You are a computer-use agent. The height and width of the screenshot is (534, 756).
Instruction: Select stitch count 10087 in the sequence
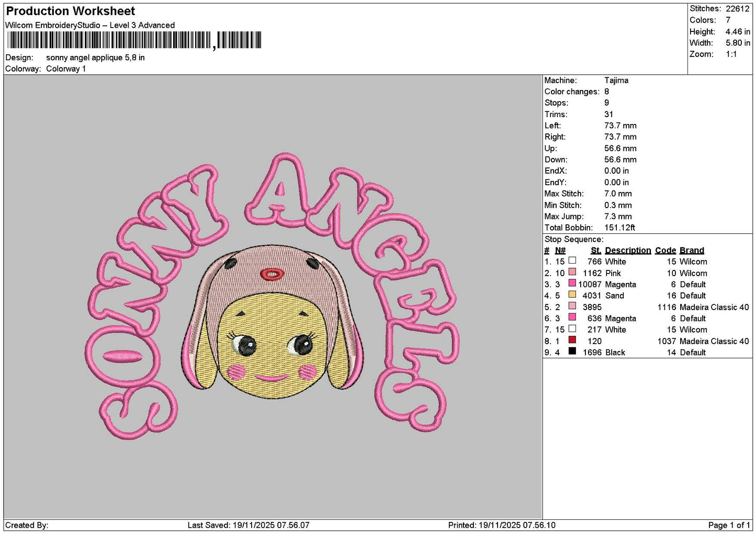(590, 285)
